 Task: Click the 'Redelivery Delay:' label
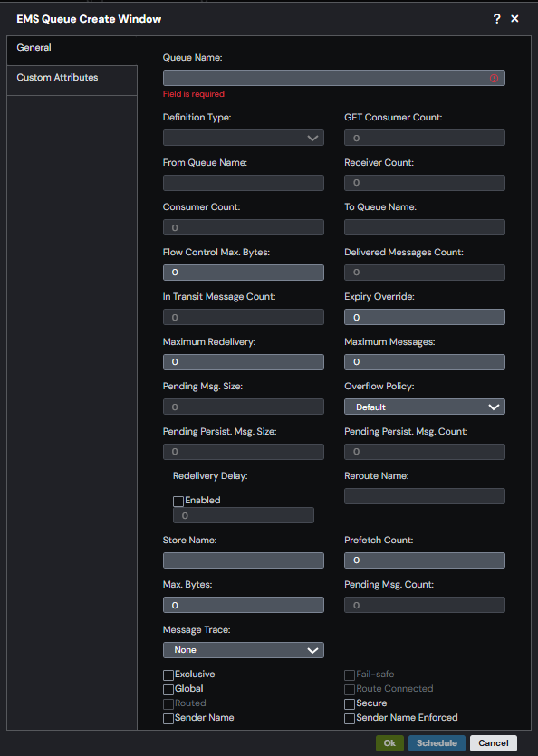click(210, 476)
